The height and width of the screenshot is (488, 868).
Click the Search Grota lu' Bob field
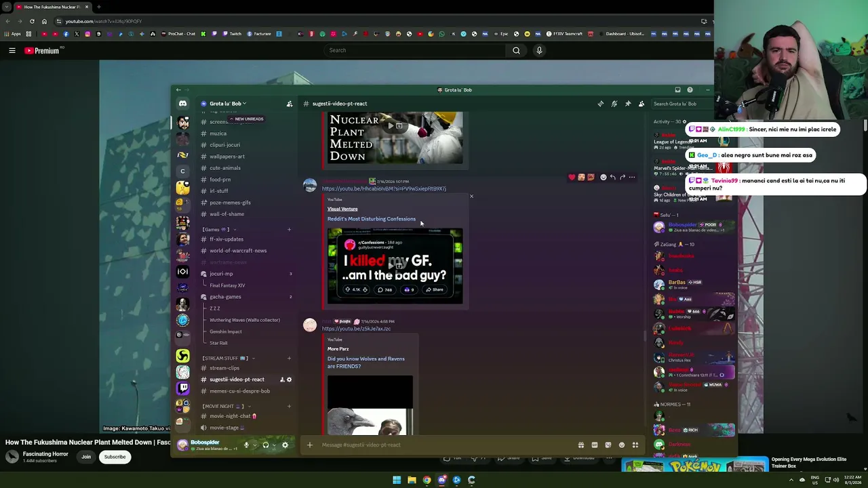pyautogui.click(x=682, y=104)
